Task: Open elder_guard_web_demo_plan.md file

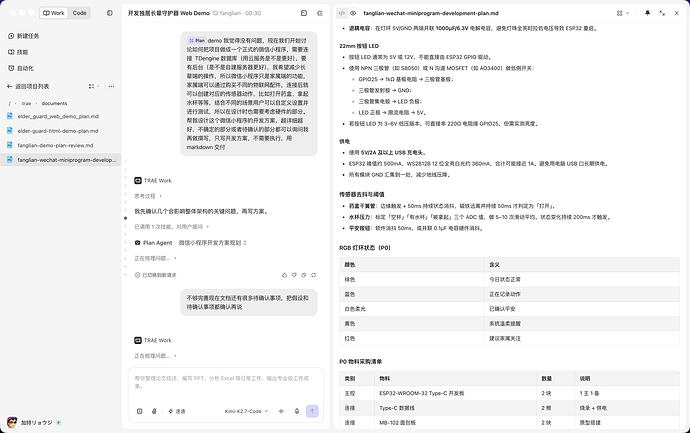Action: click(58, 117)
